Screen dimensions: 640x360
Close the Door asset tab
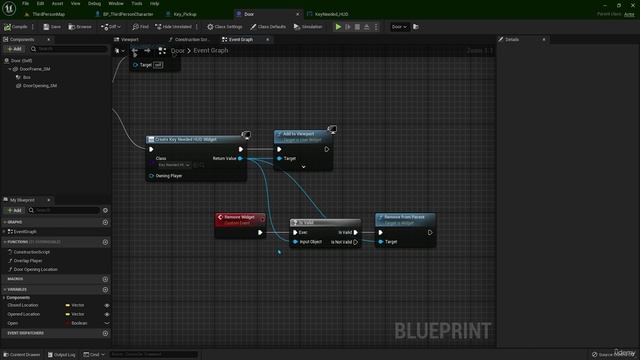[297, 14]
